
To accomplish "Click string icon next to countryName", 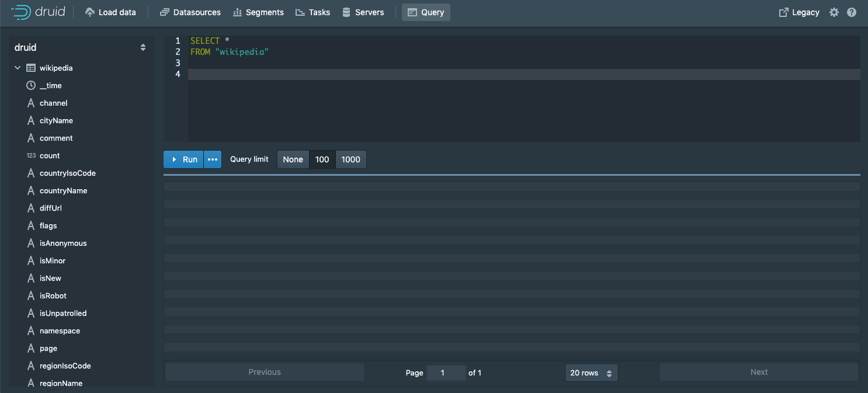I will coord(31,191).
